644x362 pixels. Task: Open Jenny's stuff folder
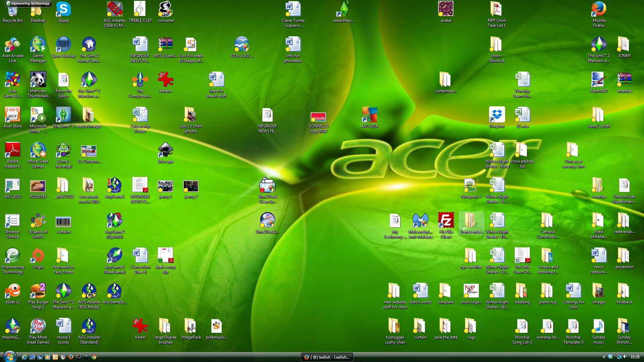[x=599, y=117]
